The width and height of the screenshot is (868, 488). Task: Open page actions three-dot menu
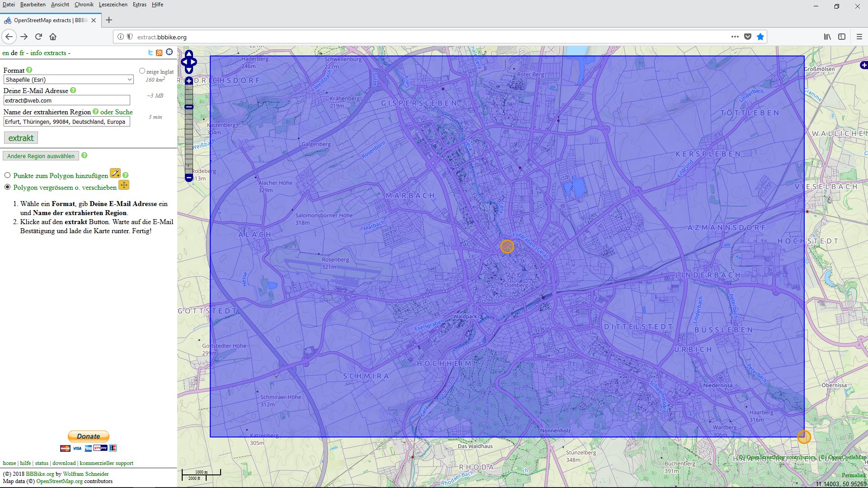[735, 37]
